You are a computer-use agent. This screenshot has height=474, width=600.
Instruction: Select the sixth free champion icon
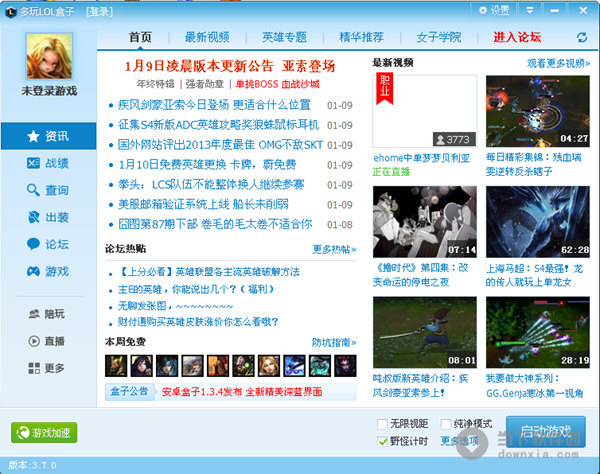coord(244,366)
